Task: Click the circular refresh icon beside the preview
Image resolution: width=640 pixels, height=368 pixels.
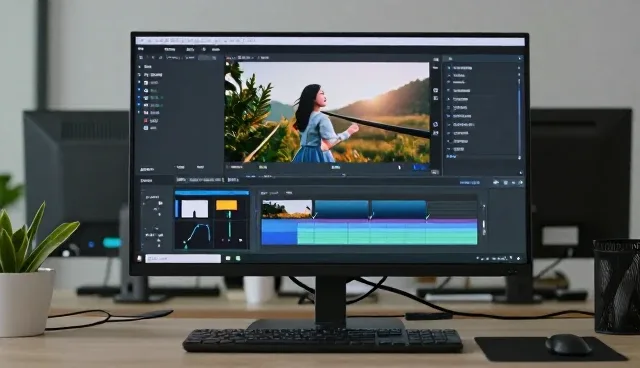Action: click(436, 124)
